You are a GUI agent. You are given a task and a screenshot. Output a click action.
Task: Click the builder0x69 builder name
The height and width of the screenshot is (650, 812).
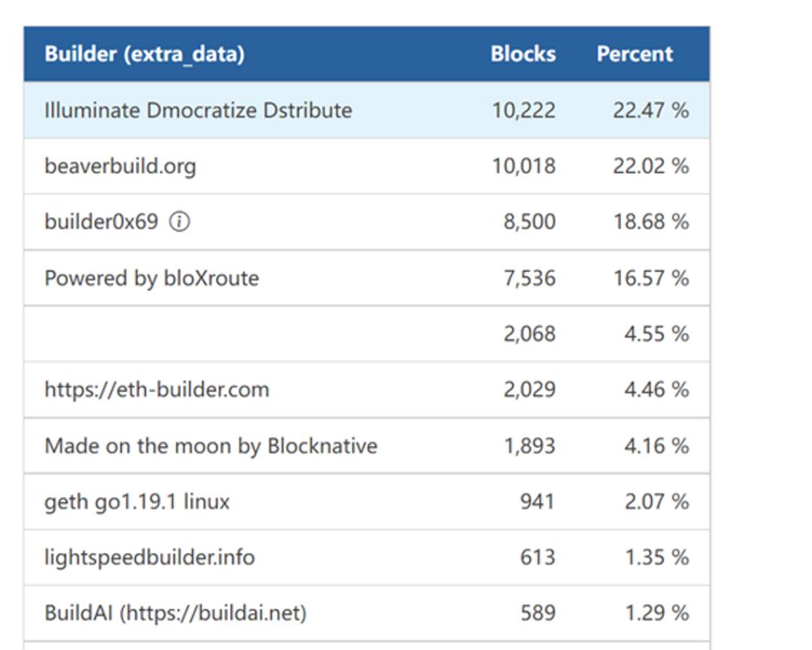click(101, 222)
